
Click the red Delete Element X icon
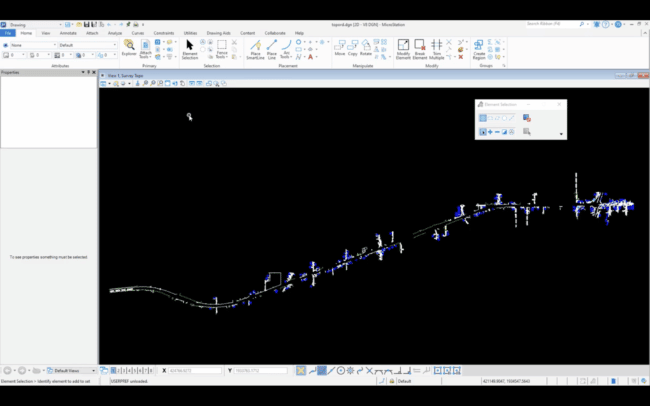pos(461,57)
